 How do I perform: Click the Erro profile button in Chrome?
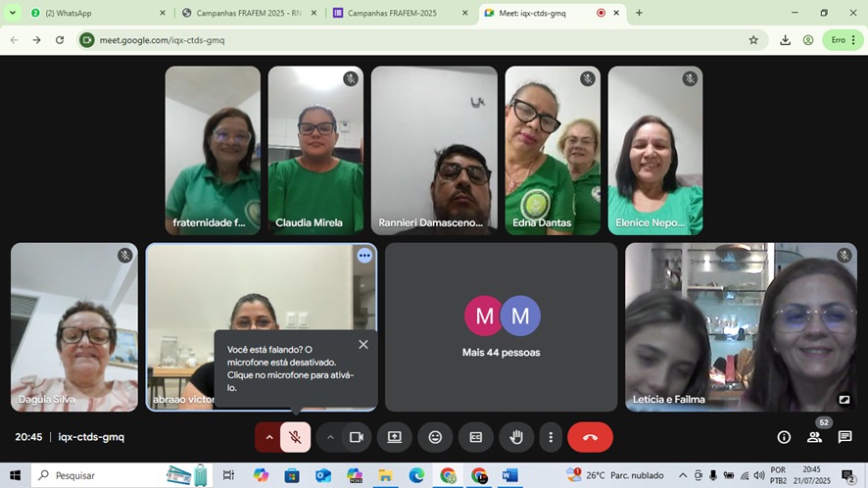click(x=843, y=40)
